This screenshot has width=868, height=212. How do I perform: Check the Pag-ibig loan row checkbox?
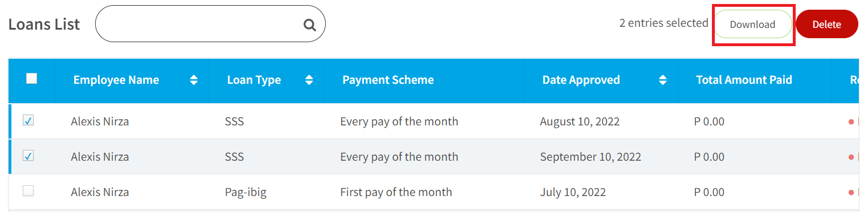coord(28,191)
